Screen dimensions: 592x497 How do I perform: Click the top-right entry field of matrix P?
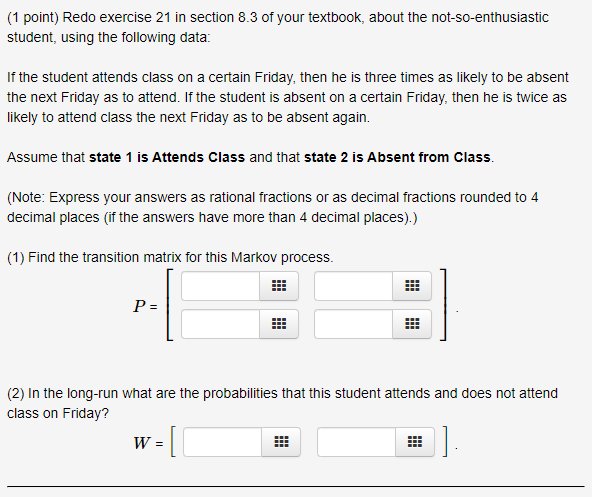(x=353, y=286)
